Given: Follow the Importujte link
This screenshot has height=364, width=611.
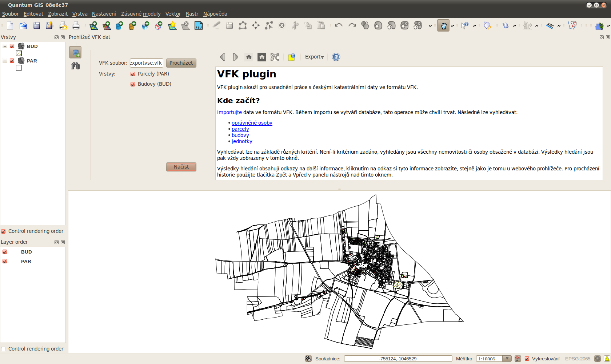Looking at the screenshot, I should [229, 112].
